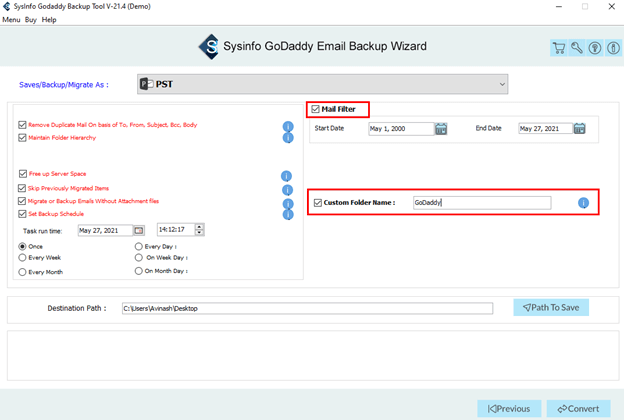
Task: Open the Menu menu
Action: click(11, 20)
